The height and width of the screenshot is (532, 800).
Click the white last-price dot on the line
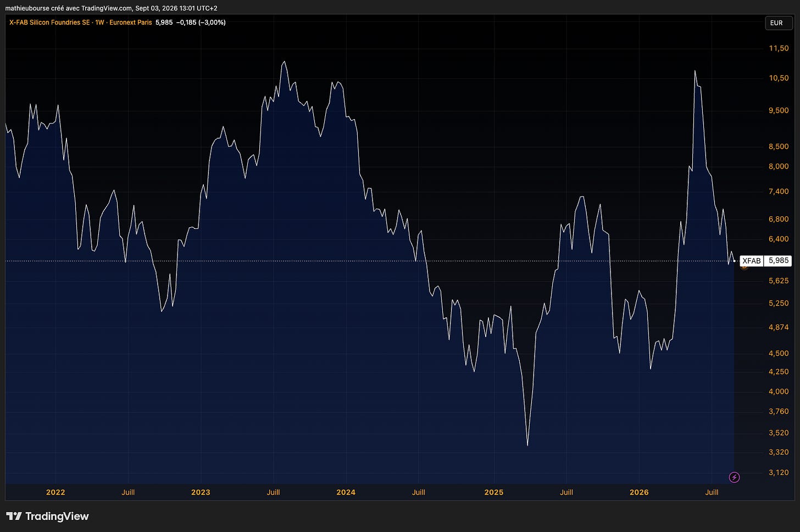734,261
